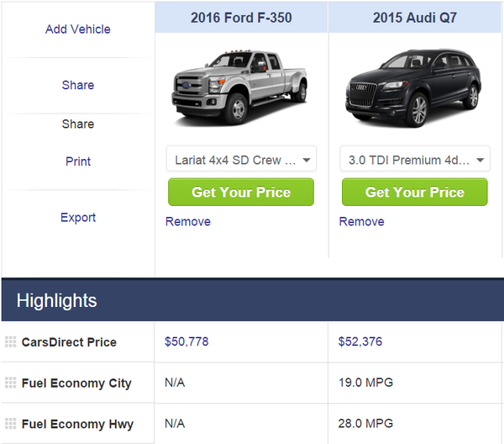The width and height of the screenshot is (504, 444).
Task: Open the $50,778 CarsDirect price link
Action: click(187, 341)
